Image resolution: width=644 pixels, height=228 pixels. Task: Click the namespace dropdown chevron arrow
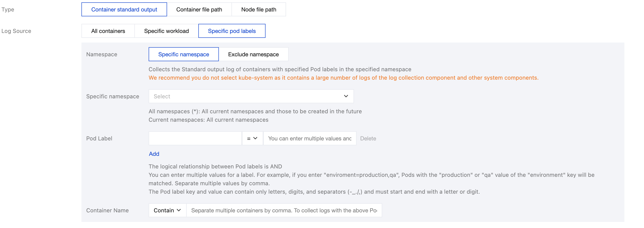pyautogui.click(x=346, y=96)
